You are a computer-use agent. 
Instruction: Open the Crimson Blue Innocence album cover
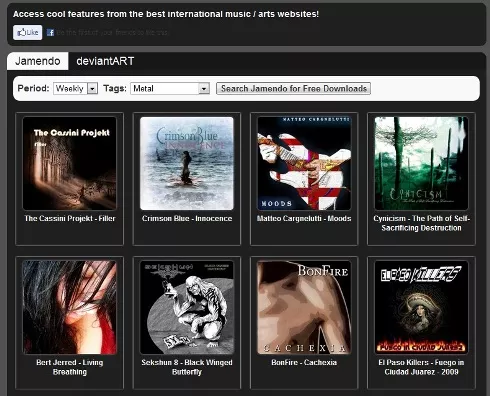pos(187,163)
